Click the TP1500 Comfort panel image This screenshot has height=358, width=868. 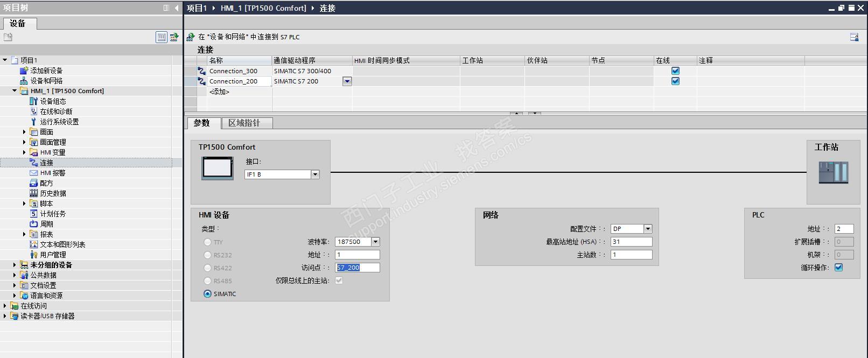(x=218, y=167)
